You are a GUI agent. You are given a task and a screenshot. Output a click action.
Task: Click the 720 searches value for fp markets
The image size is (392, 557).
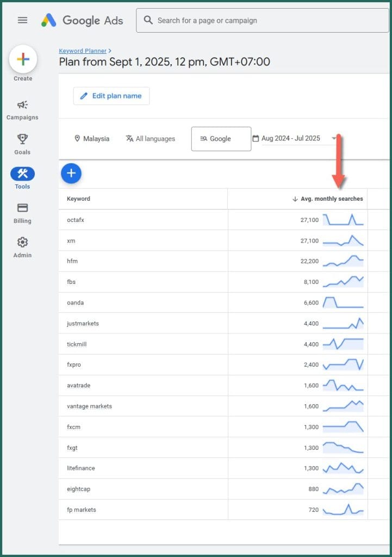pyautogui.click(x=314, y=510)
